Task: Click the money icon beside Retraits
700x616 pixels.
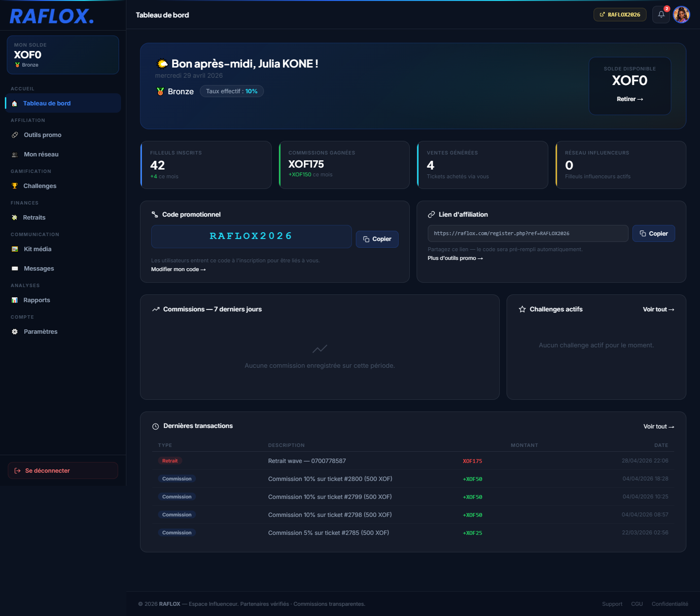Action: 15,218
